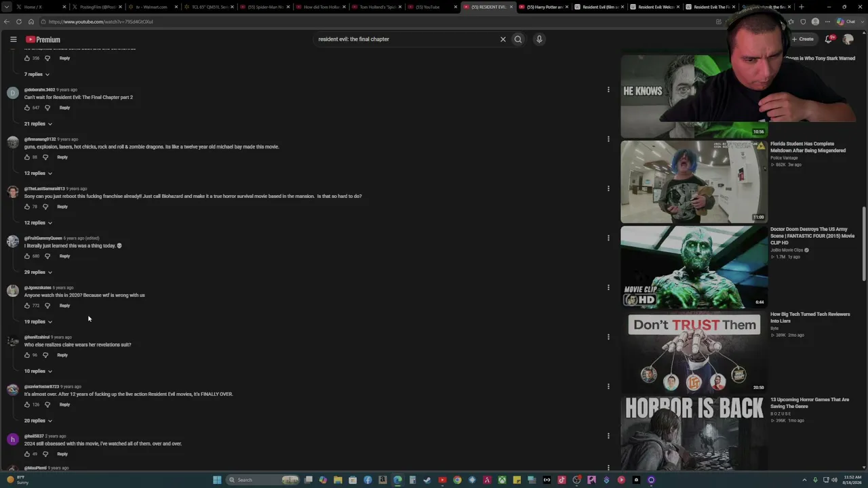Like the '2024 still obsessed' comment
The height and width of the screenshot is (488, 868).
[27, 454]
